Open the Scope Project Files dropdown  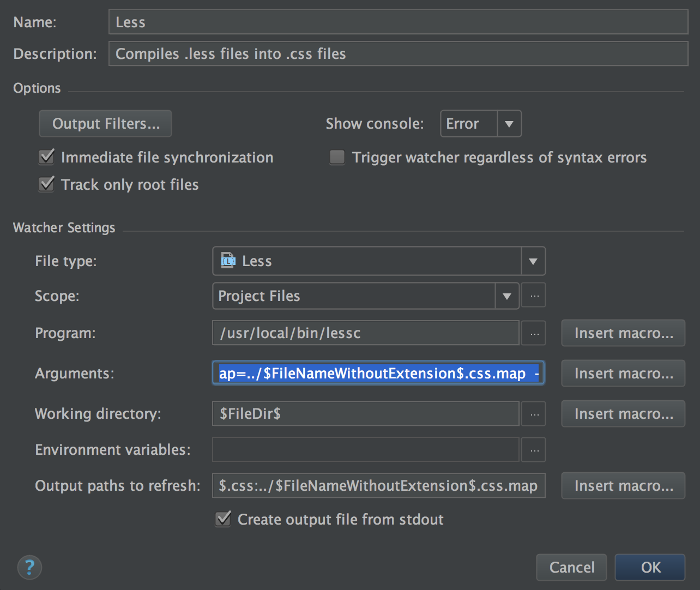[x=506, y=296]
